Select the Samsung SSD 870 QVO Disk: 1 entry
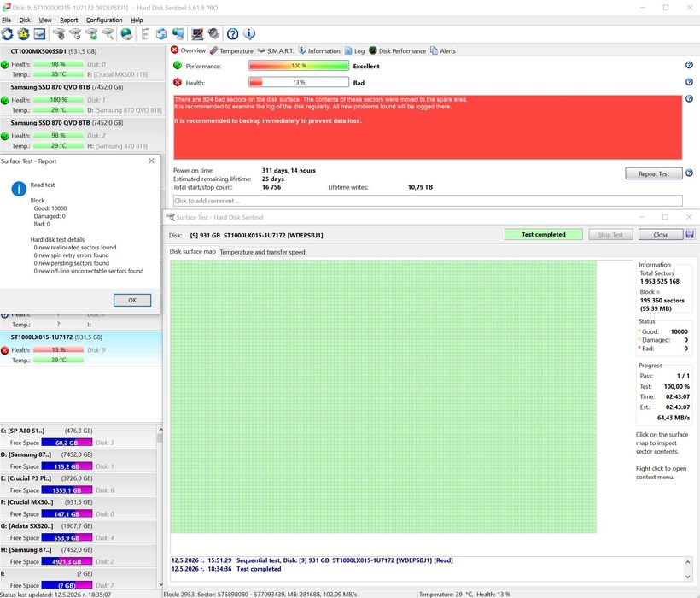This screenshot has height=598, width=700. pos(82,98)
